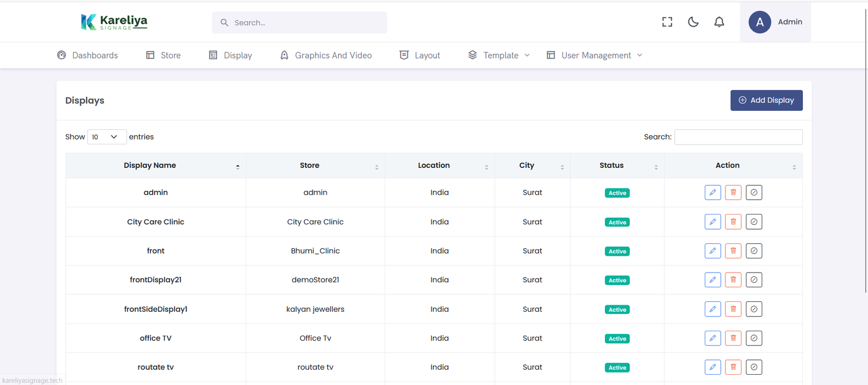Edit the admin display row
868x385 pixels.
click(713, 192)
